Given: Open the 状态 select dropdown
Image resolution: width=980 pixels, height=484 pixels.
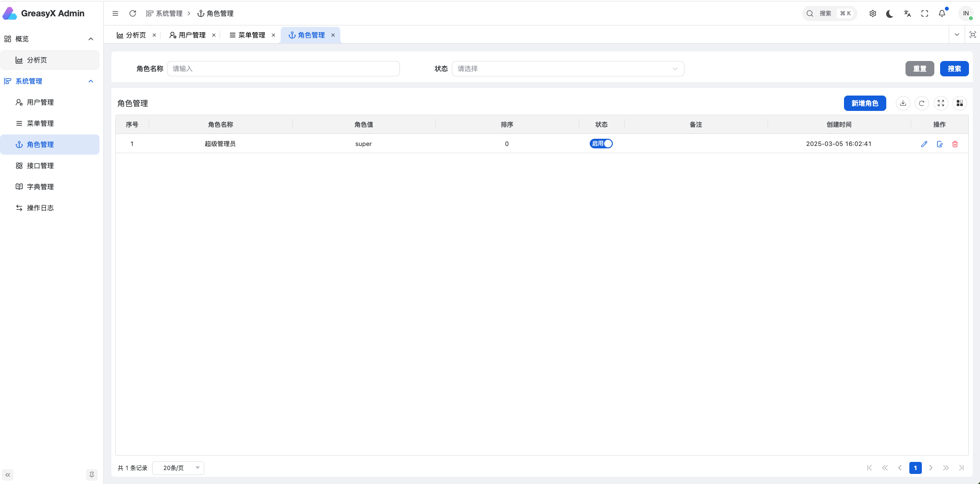Looking at the screenshot, I should (x=567, y=69).
